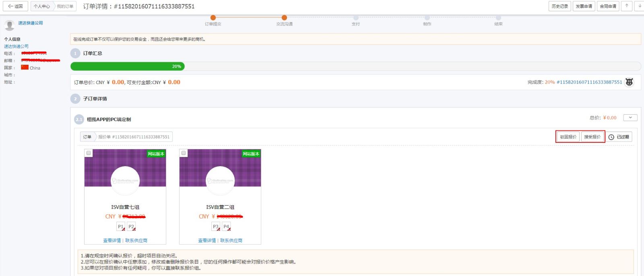Open 我的订单 breadcrumb item

coord(65,6)
